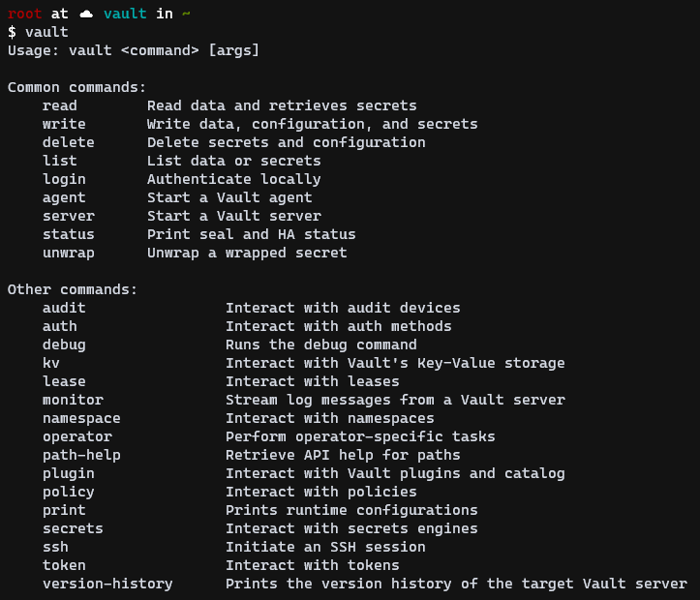700x600 pixels.
Task: Click the 'ssh' command entry
Action: tap(55, 547)
